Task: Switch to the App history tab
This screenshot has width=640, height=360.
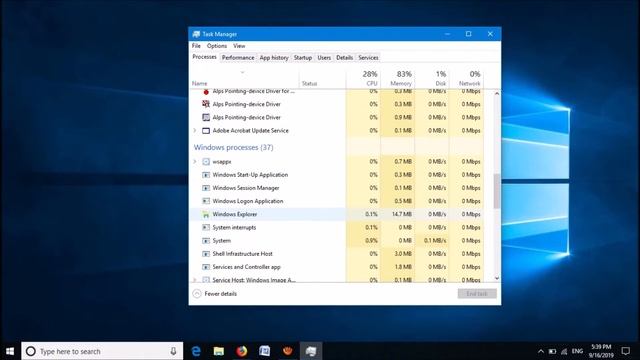Action: (274, 58)
